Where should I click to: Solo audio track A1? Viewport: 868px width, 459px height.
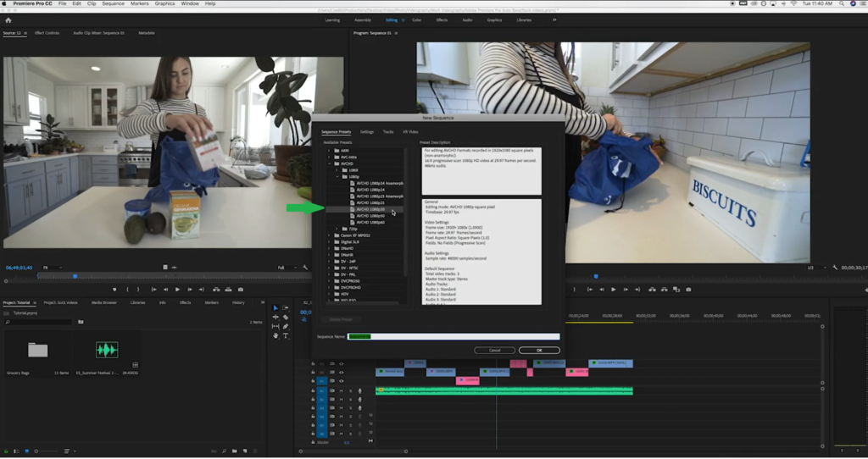point(350,391)
